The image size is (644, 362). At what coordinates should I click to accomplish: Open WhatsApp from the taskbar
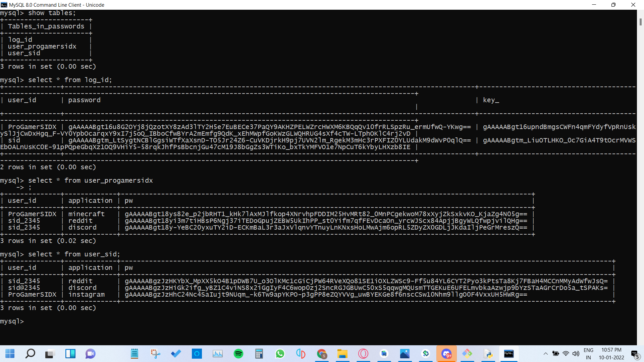coord(280,354)
